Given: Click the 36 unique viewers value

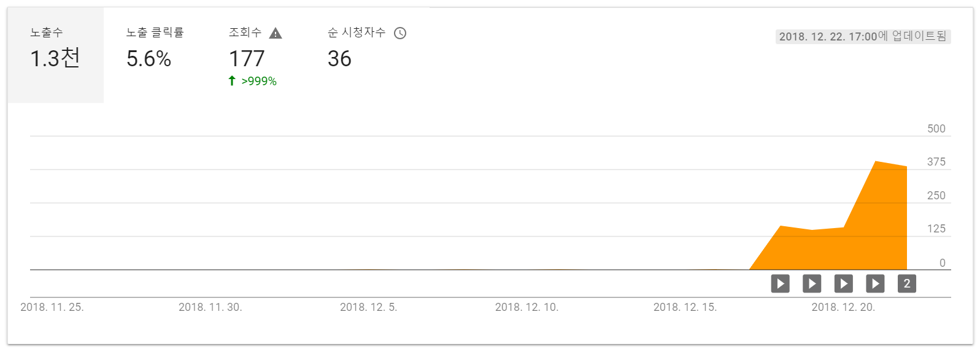Looking at the screenshot, I should (x=339, y=59).
